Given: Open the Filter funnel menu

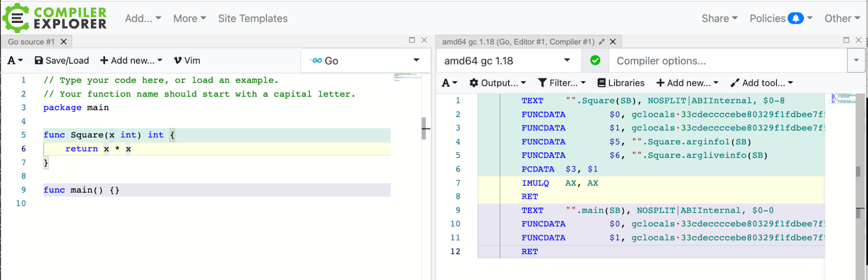Looking at the screenshot, I should click(x=561, y=82).
